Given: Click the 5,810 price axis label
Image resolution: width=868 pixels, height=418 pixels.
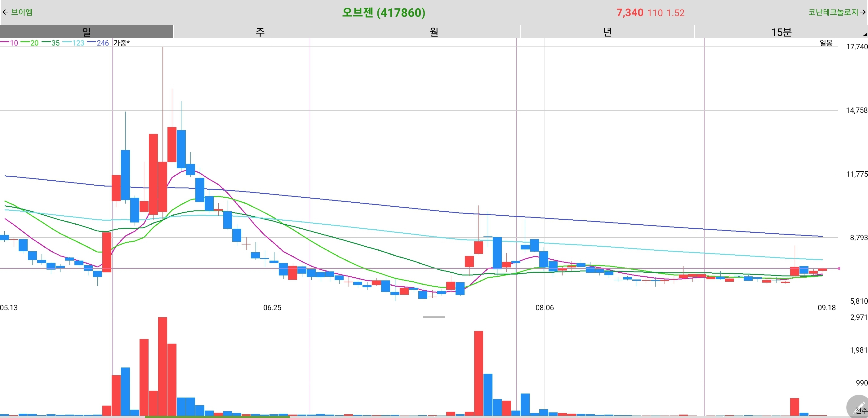Looking at the screenshot, I should pyautogui.click(x=859, y=301).
